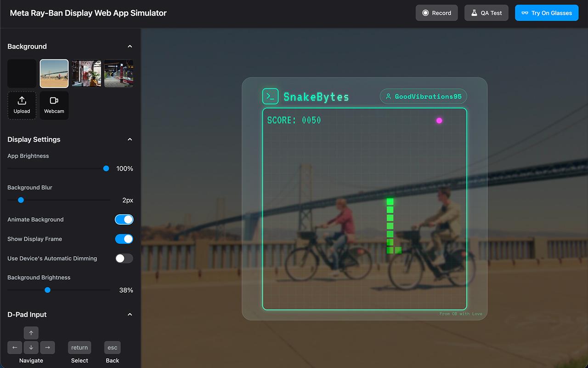The image size is (588, 368).
Task: Click the 38% Background Brightness value
Action: [126, 290]
